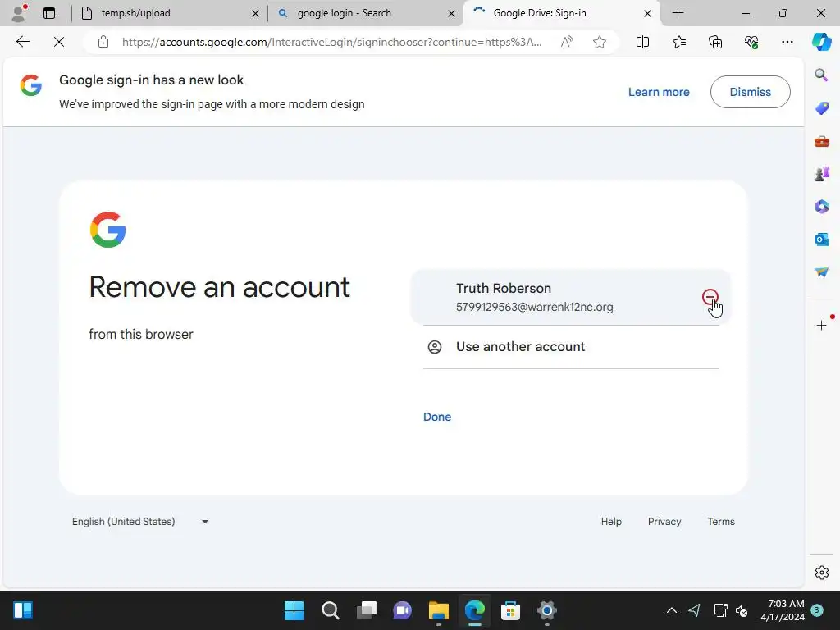The image size is (840, 630).
Task: Open sidebar Outlook icon
Action: (821, 239)
